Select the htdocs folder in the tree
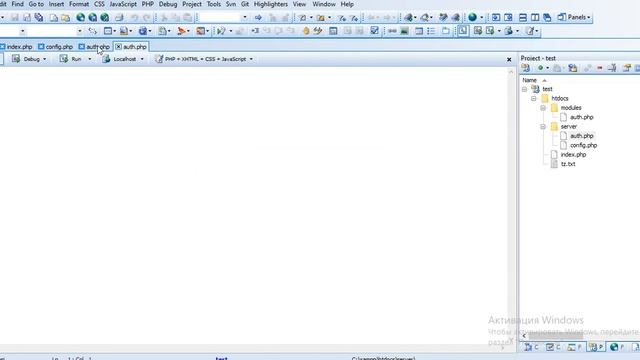Screen dimensions: 640x360 560,98
